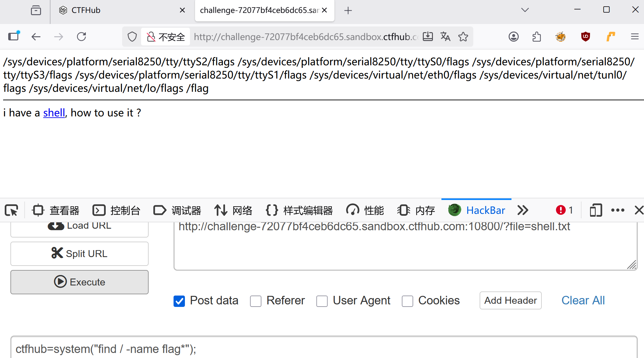Activate the element picker tool
Screen dimensions: 644x358
(12, 210)
